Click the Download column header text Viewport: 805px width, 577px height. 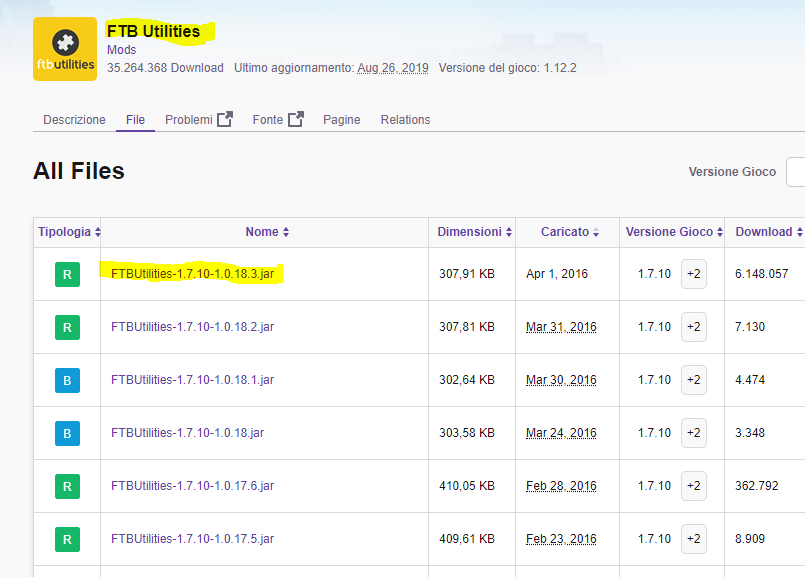[764, 232]
